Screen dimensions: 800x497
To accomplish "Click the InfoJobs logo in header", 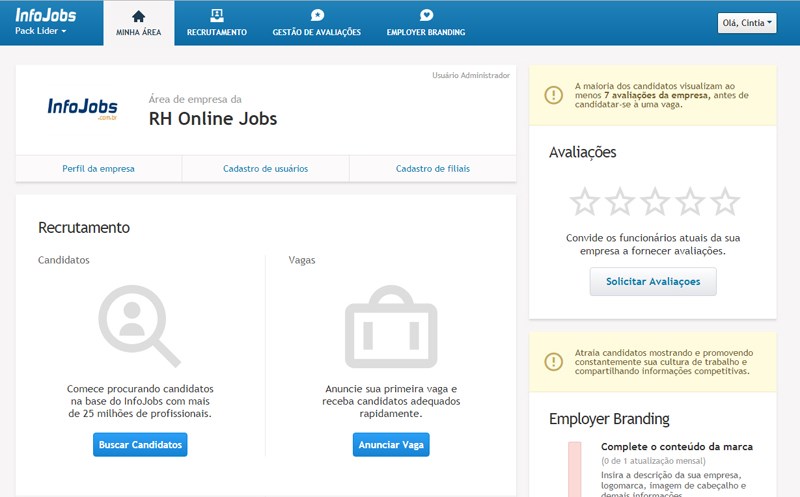I will pyautogui.click(x=45, y=15).
